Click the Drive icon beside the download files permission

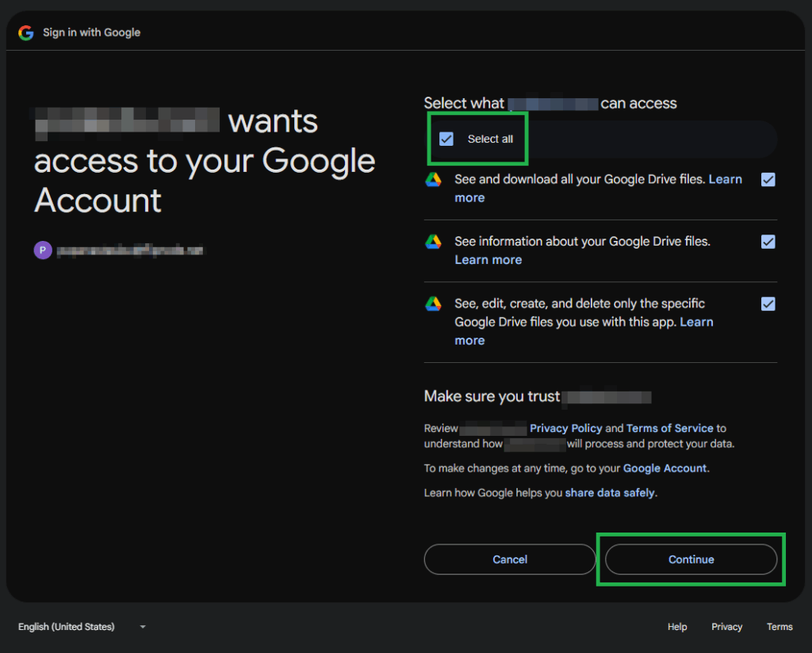(433, 180)
